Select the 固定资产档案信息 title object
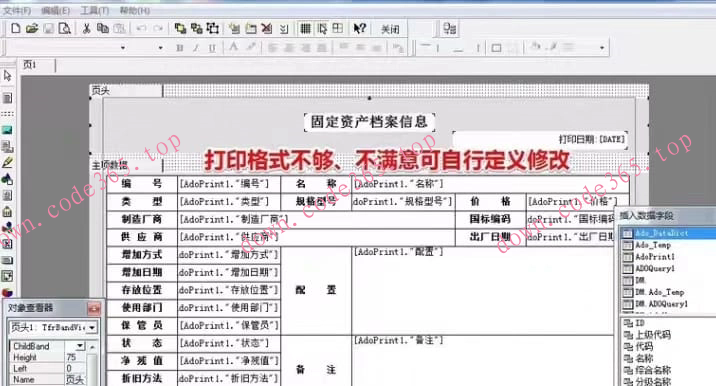716x386 pixels. pos(369,122)
